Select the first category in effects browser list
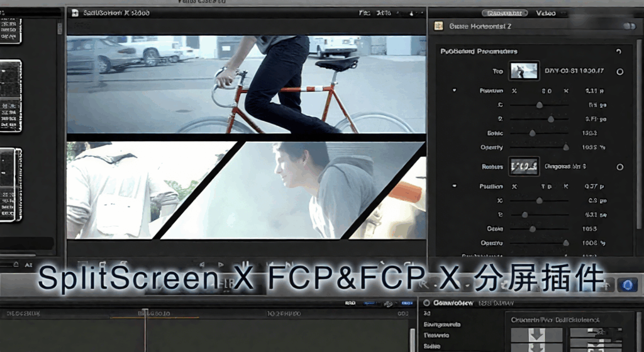Viewport: 644px width, 352px height. 427,313
